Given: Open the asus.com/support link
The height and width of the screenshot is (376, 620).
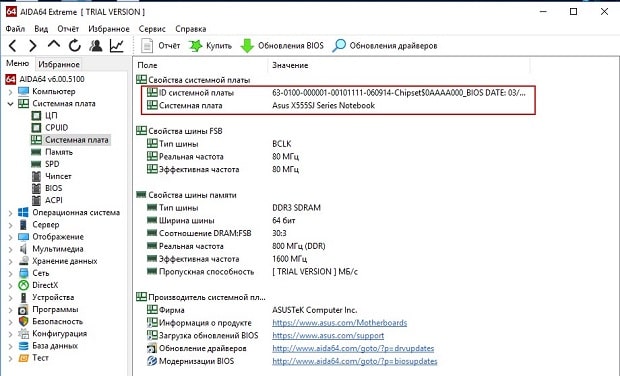Looking at the screenshot, I should pyautogui.click(x=328, y=336).
